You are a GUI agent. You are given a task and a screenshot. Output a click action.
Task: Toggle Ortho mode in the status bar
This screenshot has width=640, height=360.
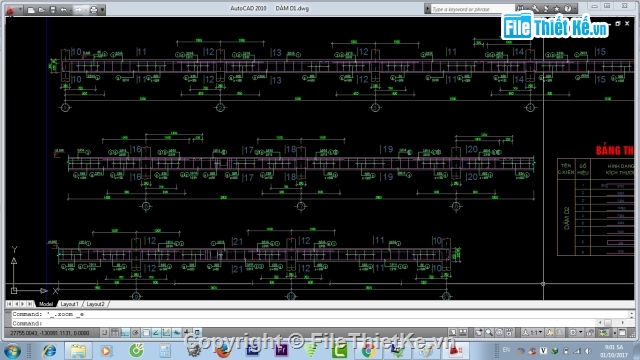(x=125, y=333)
